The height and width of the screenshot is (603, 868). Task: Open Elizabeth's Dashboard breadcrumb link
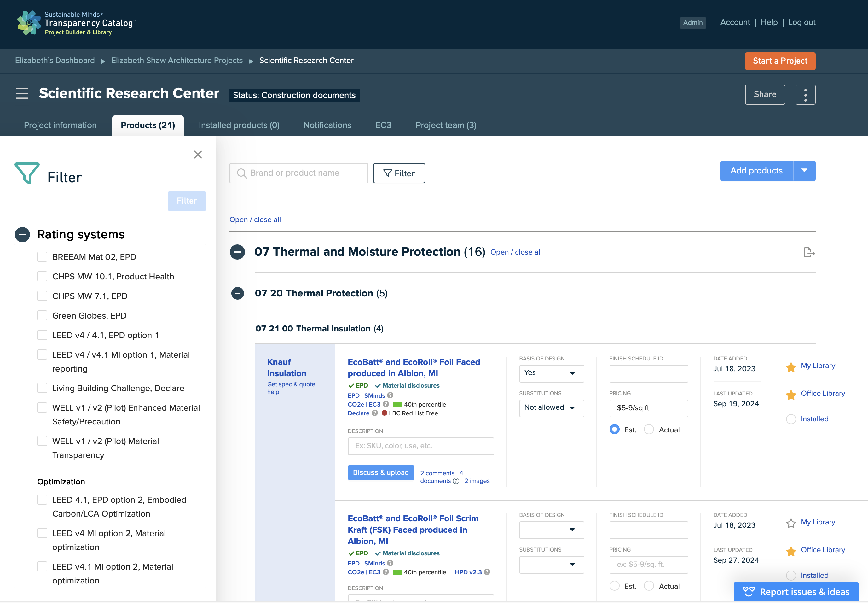click(55, 61)
